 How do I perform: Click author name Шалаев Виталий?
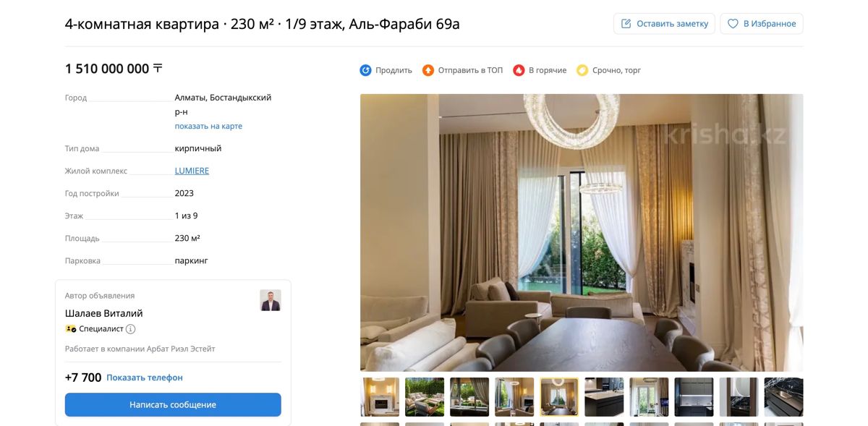(x=104, y=313)
